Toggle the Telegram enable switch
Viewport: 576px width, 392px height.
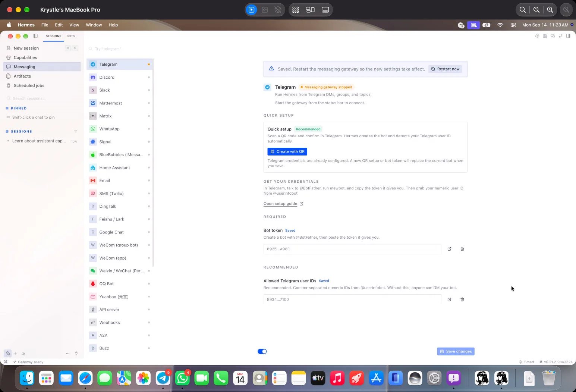(262, 351)
